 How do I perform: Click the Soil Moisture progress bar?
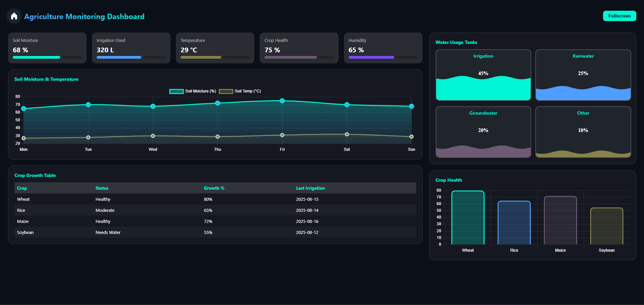[x=47, y=57]
